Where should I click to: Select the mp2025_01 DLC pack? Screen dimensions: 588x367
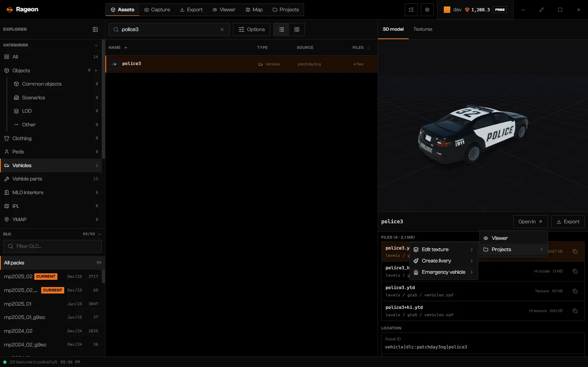51,304
